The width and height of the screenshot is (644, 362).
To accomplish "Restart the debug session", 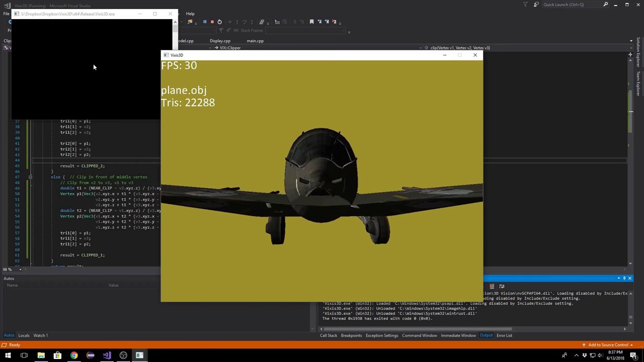I will [x=219, y=22].
